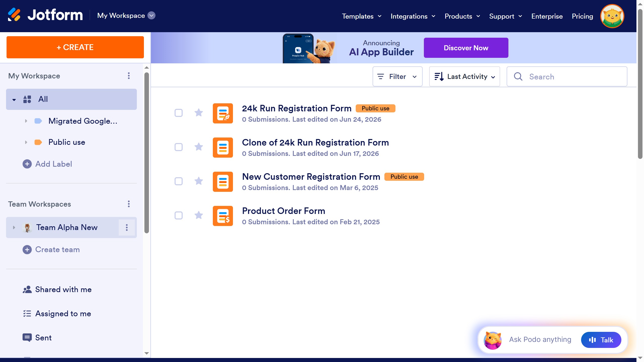
Task: Click Public use tag on New Customer form
Action: coord(404,177)
